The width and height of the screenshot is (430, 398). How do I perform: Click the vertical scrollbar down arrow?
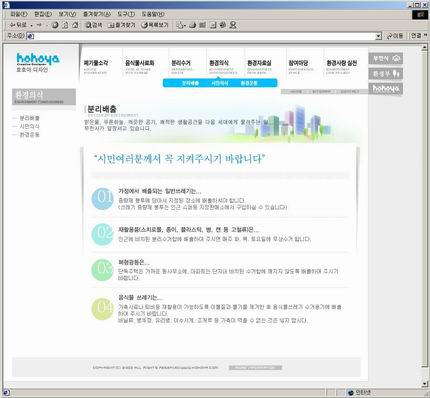click(424, 384)
